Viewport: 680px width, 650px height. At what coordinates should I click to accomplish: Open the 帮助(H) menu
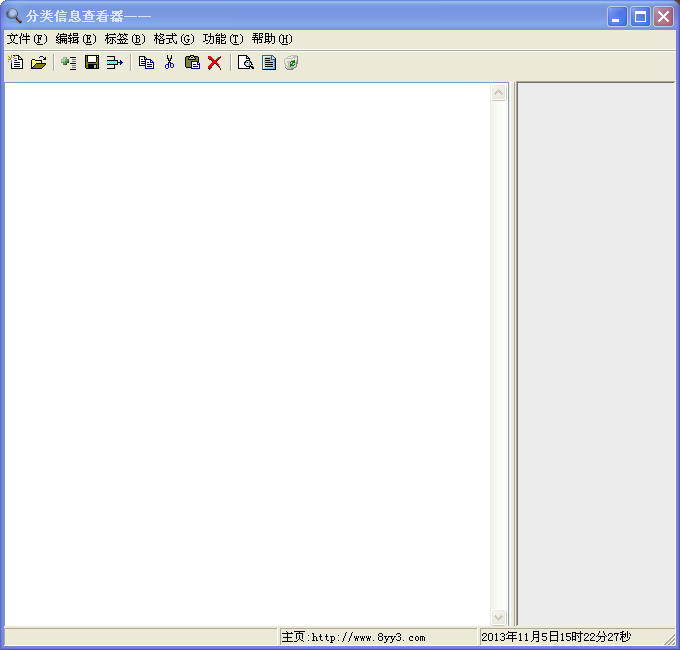click(272, 39)
